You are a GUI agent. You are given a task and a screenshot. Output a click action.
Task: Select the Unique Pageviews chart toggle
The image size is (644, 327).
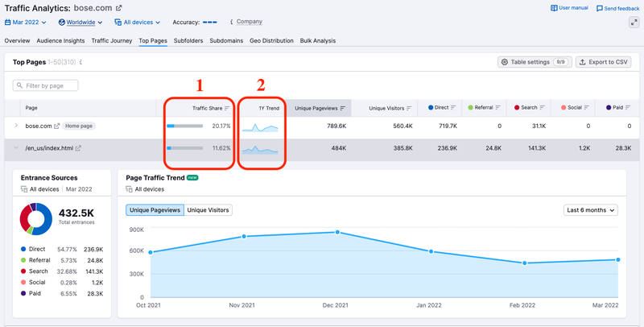tap(155, 210)
